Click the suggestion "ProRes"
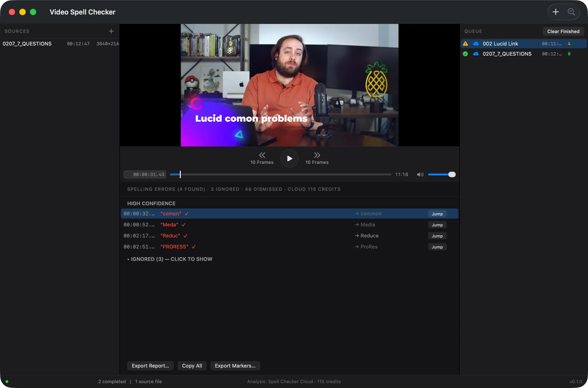Viewport: 588px width, 388px height. coord(369,247)
